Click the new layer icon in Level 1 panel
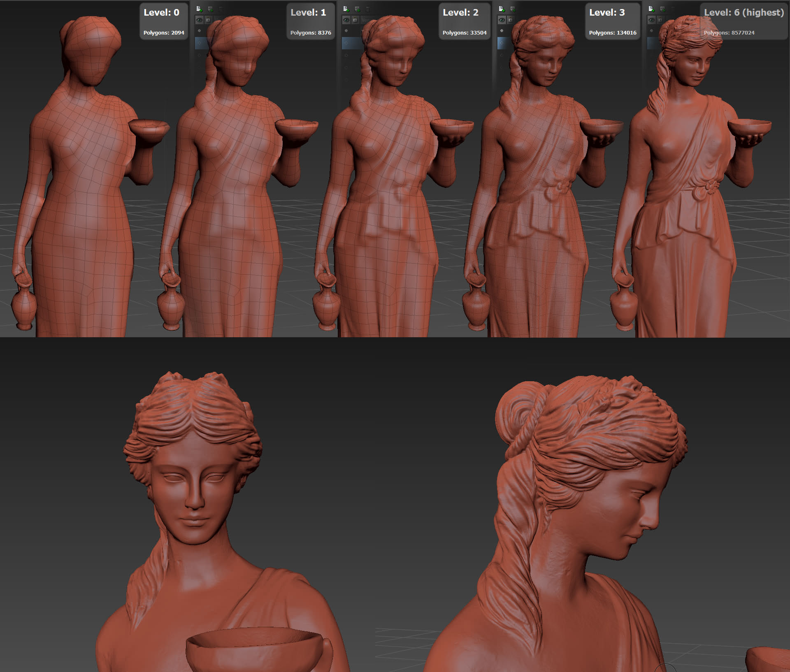The width and height of the screenshot is (790, 672). (x=199, y=9)
